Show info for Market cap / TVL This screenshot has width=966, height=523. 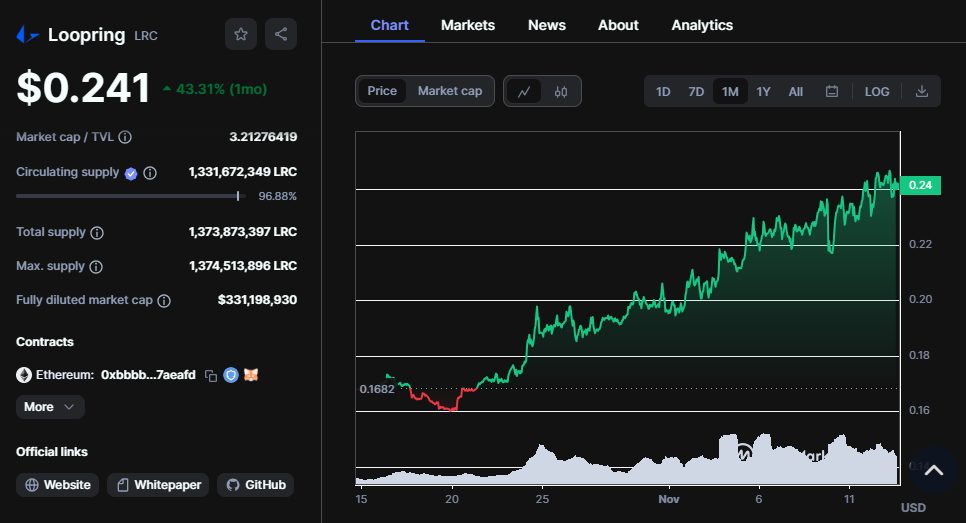coord(125,137)
